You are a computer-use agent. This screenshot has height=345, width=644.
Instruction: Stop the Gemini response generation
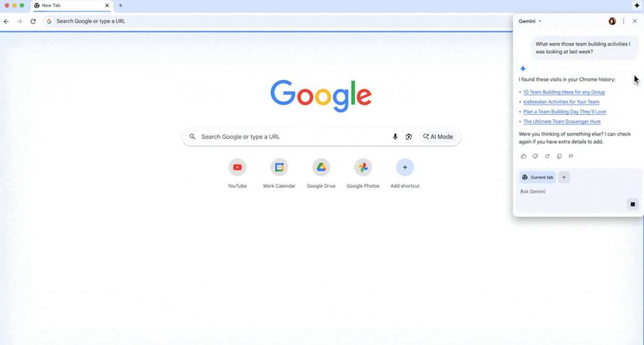click(633, 204)
